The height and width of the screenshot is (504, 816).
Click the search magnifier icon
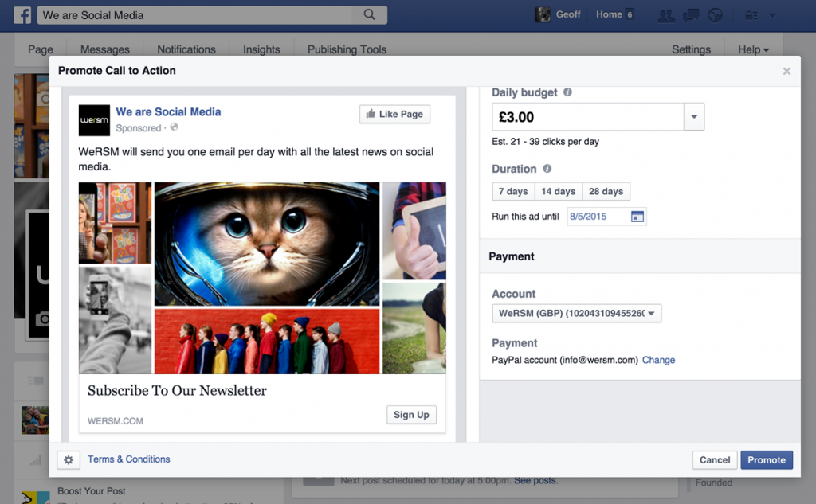[x=369, y=14]
